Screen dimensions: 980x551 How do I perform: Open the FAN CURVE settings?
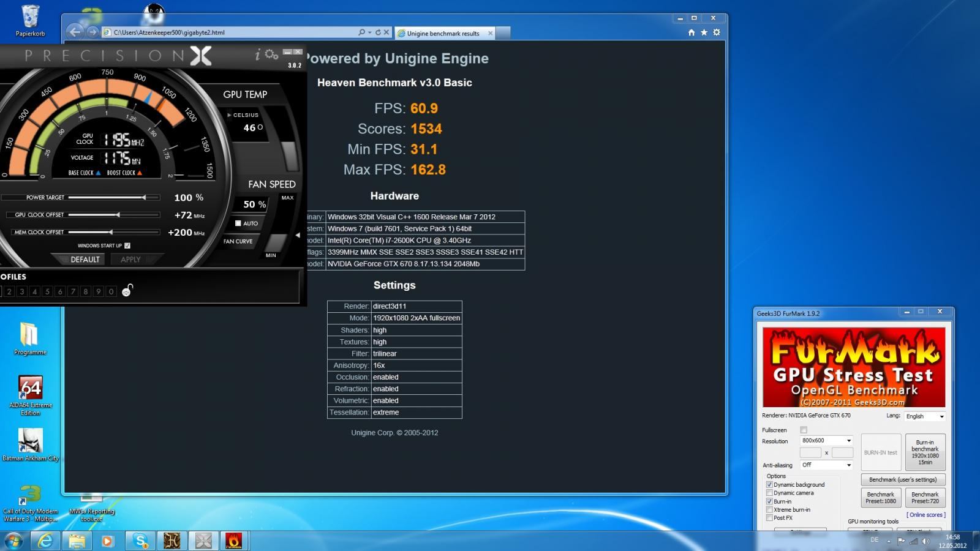click(x=238, y=241)
